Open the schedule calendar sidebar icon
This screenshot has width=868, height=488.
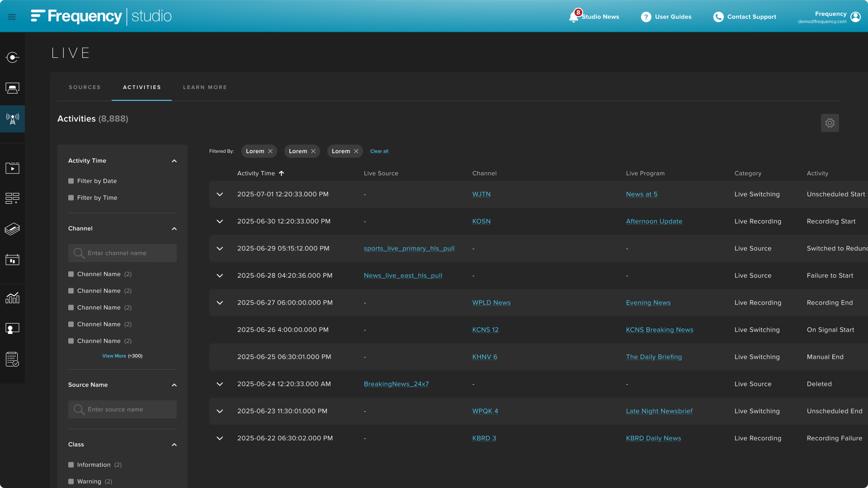[x=12, y=260]
